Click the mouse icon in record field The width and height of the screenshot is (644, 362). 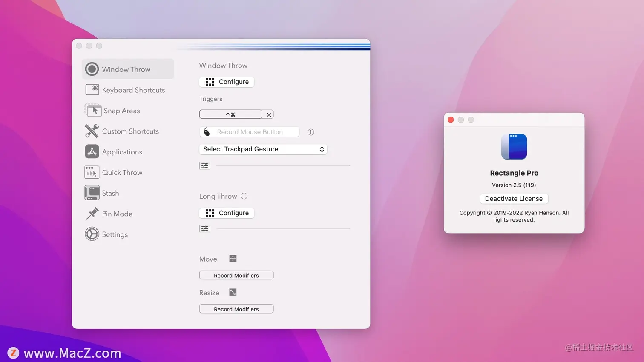pyautogui.click(x=207, y=132)
